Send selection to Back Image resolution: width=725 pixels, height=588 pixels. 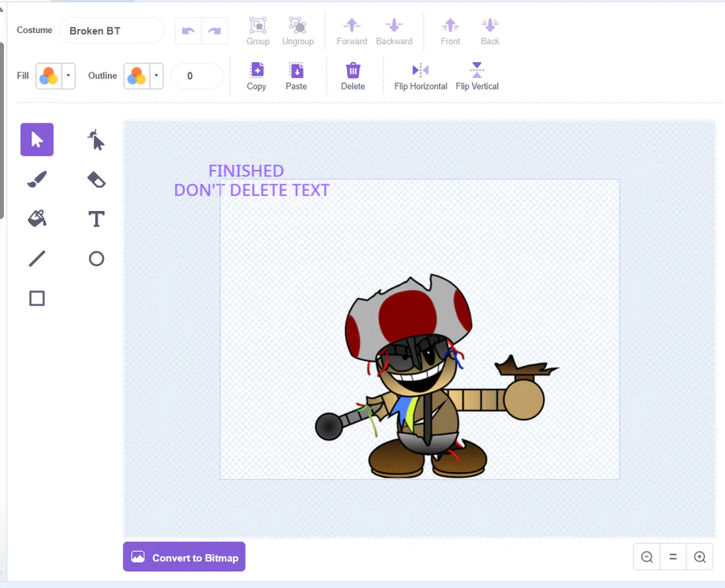coord(490,31)
